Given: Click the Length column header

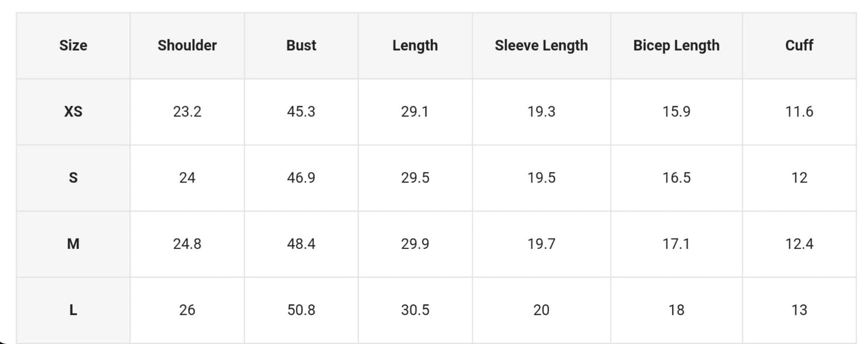Looking at the screenshot, I should (x=415, y=46).
